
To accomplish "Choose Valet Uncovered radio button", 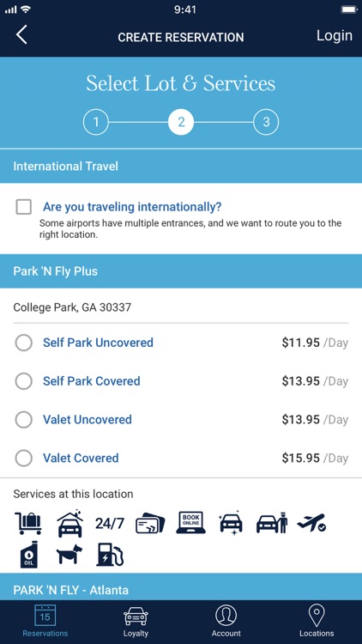I will [24, 420].
